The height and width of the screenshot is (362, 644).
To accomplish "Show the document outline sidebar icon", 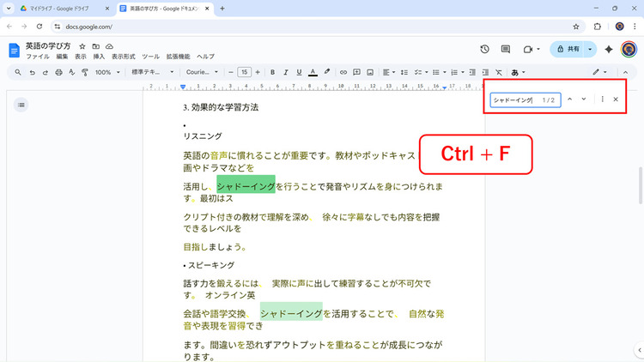I will (x=21, y=105).
